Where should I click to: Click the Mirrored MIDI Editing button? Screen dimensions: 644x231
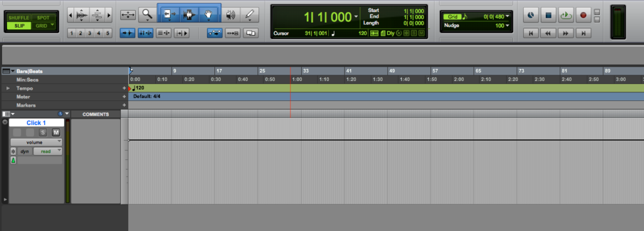click(x=233, y=33)
